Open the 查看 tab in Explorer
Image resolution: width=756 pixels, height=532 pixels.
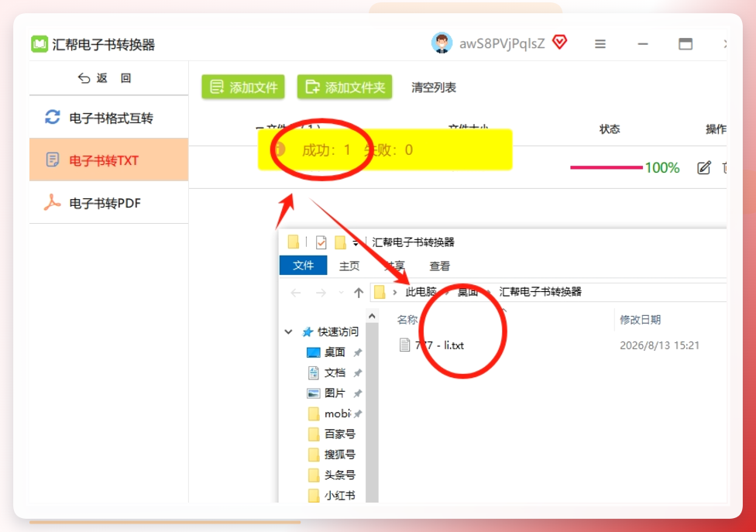click(x=440, y=266)
